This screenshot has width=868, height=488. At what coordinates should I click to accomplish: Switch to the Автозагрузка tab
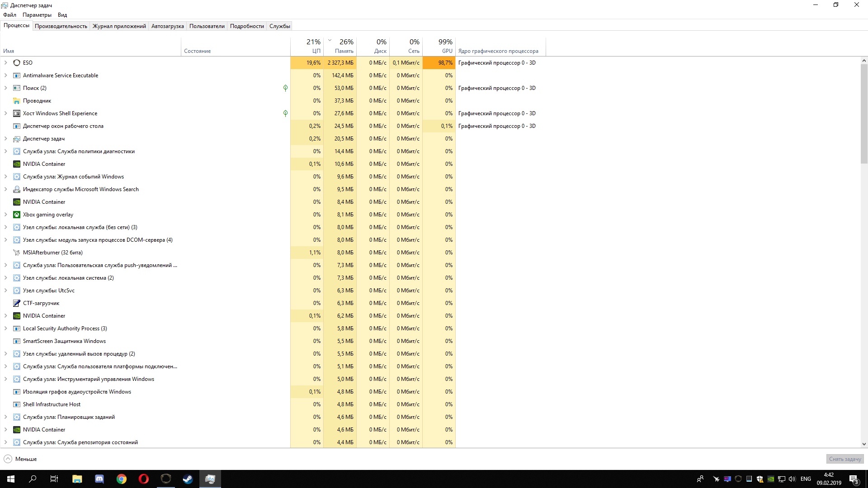(x=167, y=26)
